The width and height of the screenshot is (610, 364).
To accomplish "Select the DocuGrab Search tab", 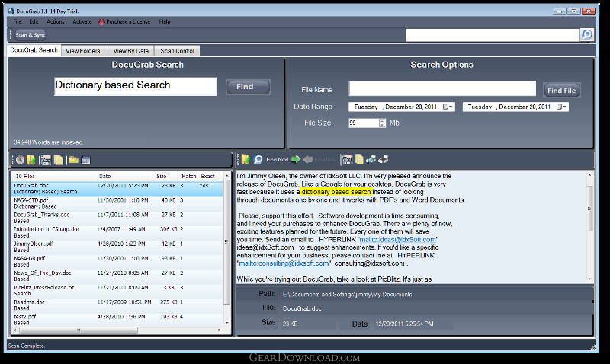I will (x=34, y=50).
